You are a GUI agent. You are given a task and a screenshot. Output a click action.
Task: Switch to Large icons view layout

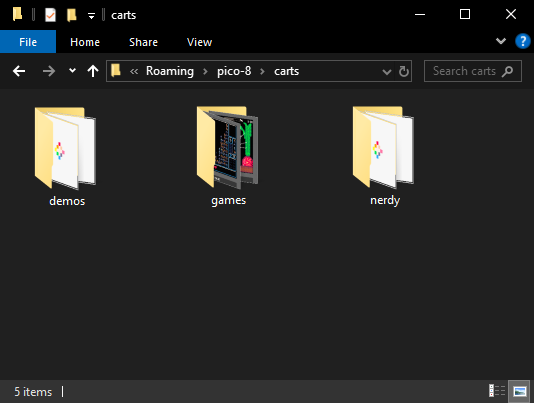pos(519,391)
